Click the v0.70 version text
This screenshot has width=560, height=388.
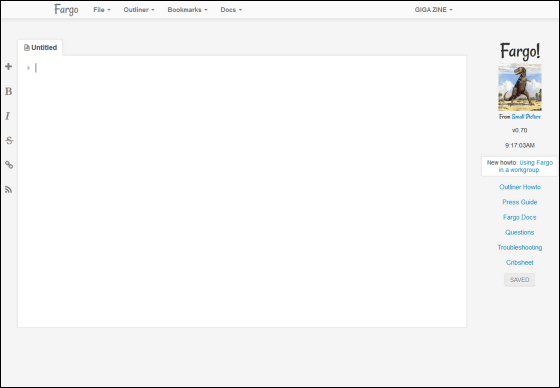(520, 130)
